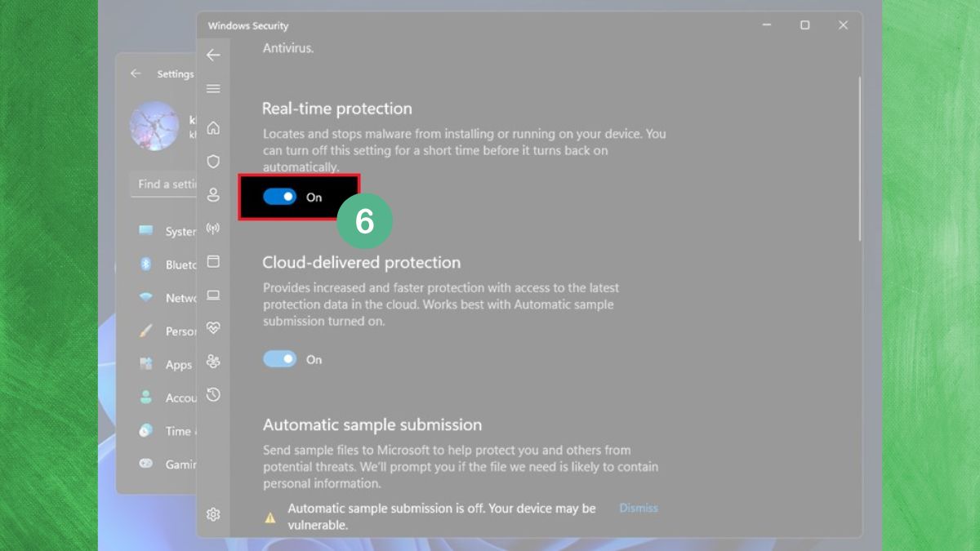Open Windows Security settings gear icon
This screenshot has height=551, width=980.
pyautogui.click(x=213, y=514)
